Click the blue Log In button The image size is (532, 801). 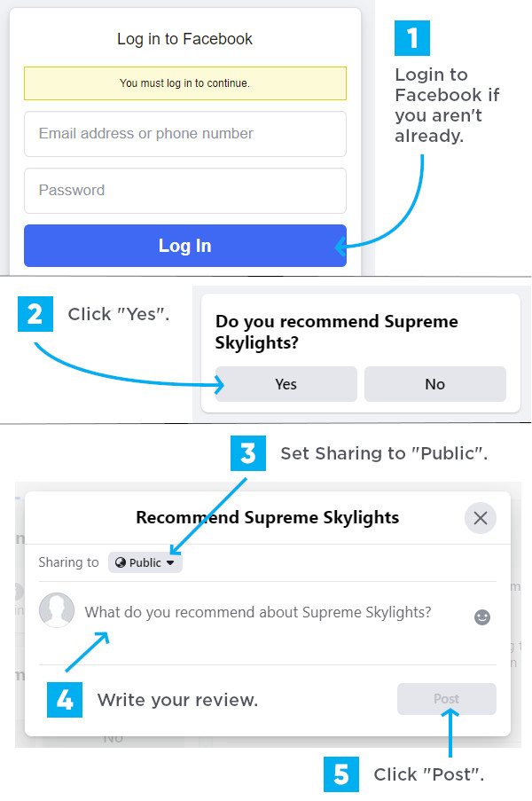click(x=184, y=246)
